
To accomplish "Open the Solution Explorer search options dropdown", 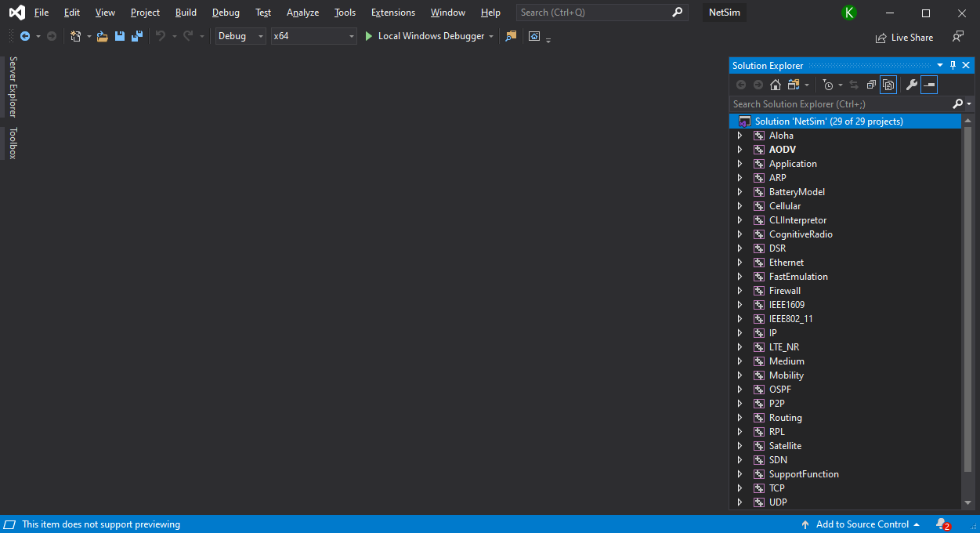I will (x=969, y=103).
